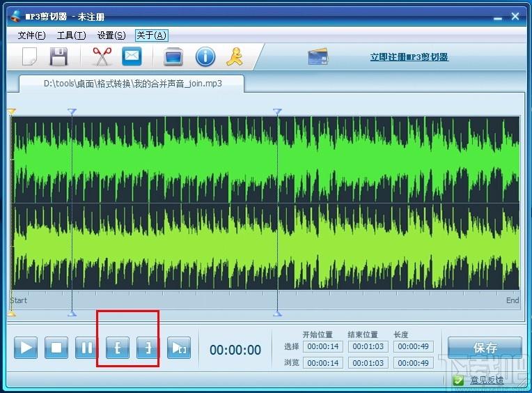This screenshot has height=393, width=532.
Task: Click the yellow running figure icon
Action: 235,56
